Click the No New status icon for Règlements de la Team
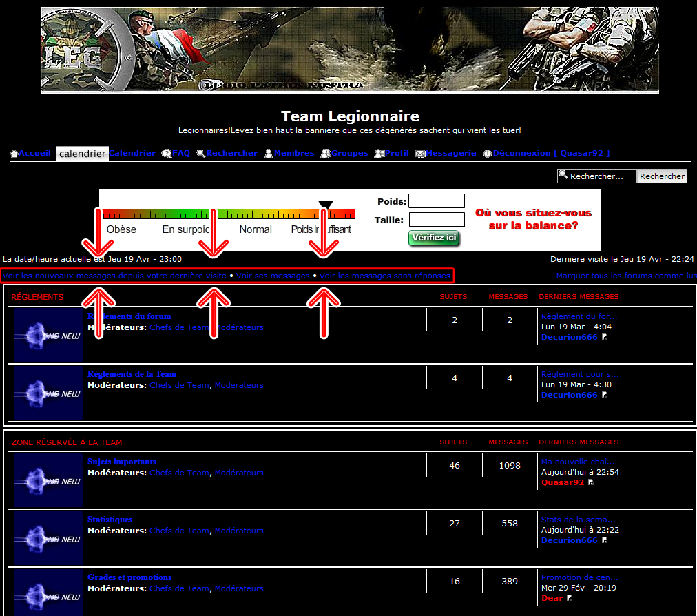697x616 pixels. [x=49, y=393]
